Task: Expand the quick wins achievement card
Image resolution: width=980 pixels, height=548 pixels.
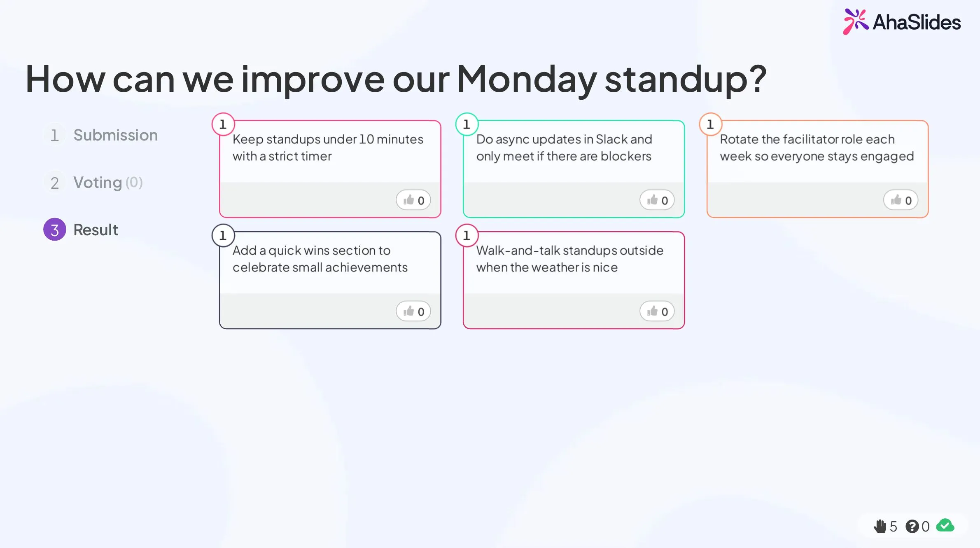Action: point(329,258)
